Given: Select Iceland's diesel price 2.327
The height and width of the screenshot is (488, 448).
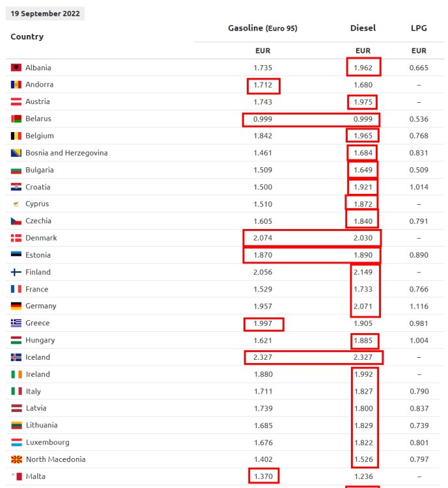Looking at the screenshot, I should click(363, 357).
